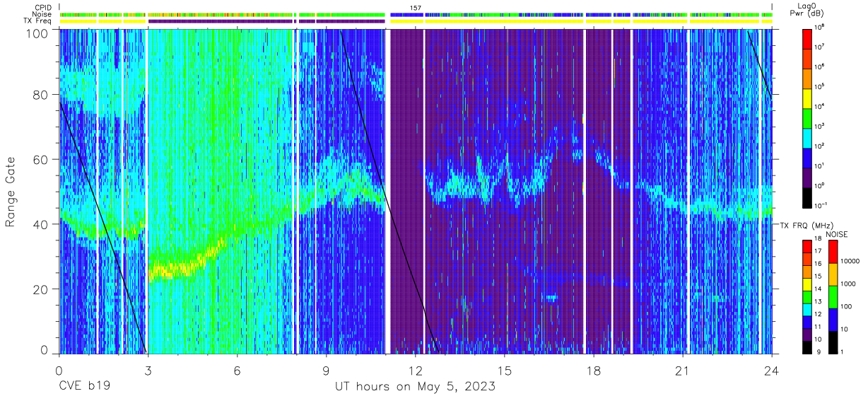Viewport: 868px width, 401px height.
Task: Click the x-axis tick label 6
Action: 237,370
